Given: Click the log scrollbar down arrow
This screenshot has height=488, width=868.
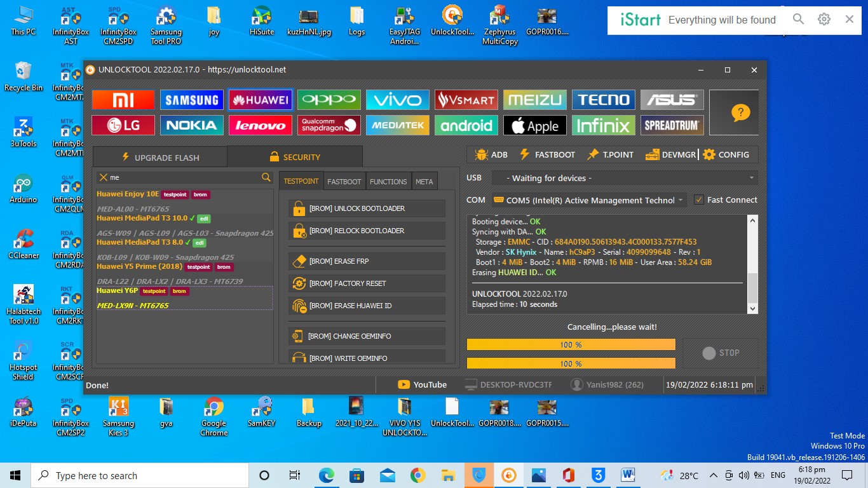Looking at the screenshot, I should pyautogui.click(x=753, y=308).
